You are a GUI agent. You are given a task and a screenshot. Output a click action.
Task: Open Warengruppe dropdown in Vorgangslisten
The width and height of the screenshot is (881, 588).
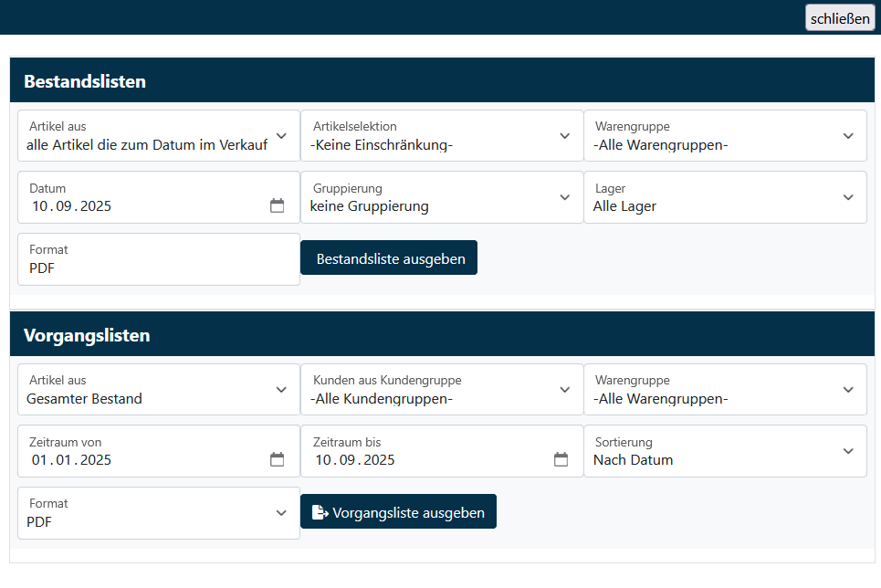pyautogui.click(x=725, y=390)
